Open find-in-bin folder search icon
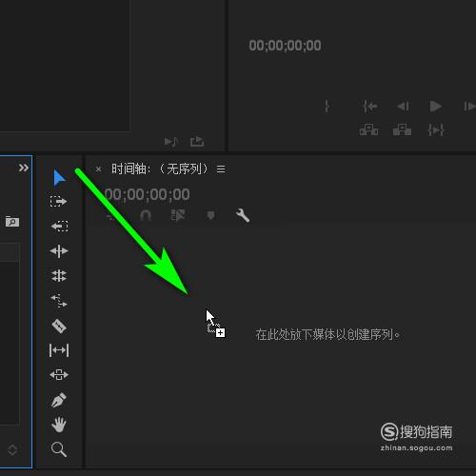 click(12, 221)
